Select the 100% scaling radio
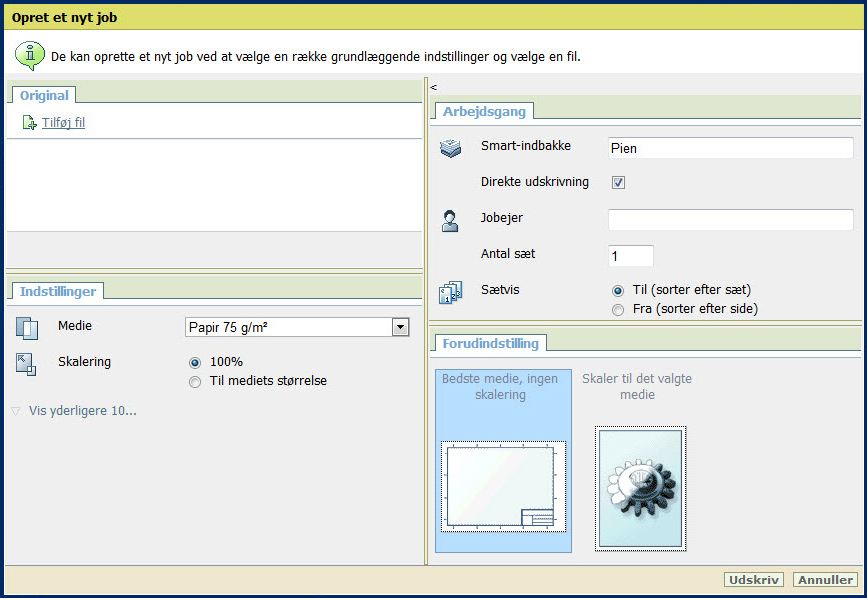Viewport: 867px width, 598px height. click(x=195, y=363)
